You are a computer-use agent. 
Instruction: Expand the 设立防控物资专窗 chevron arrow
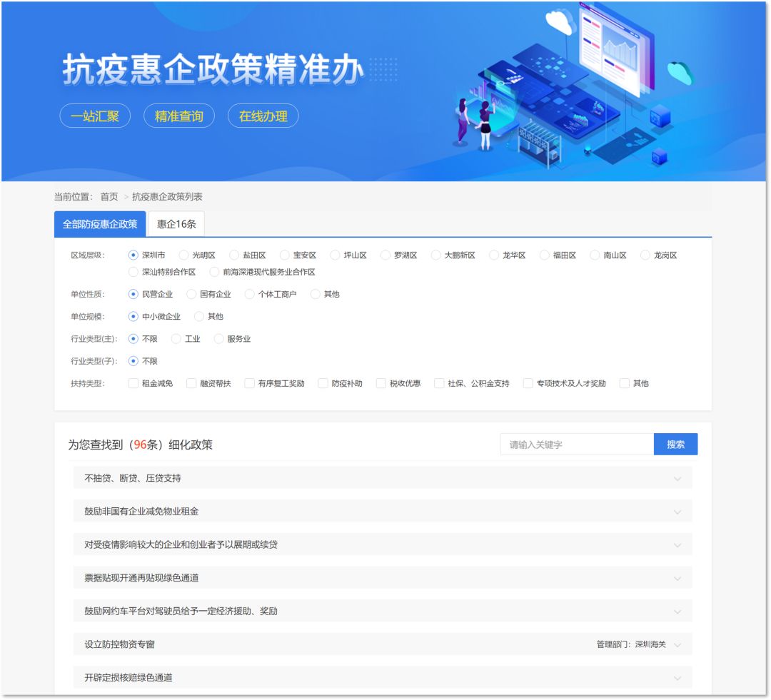677,645
